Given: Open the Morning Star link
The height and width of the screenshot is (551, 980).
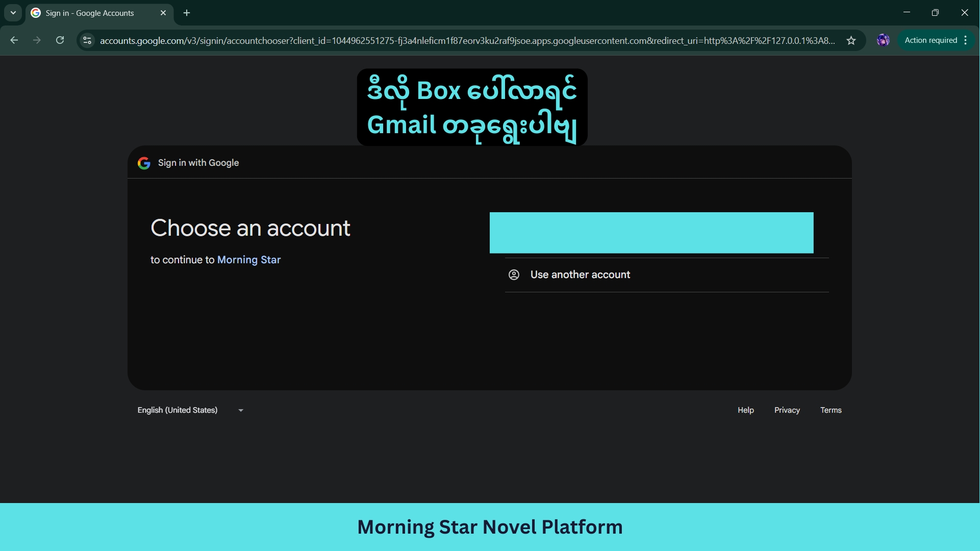Looking at the screenshot, I should (249, 260).
